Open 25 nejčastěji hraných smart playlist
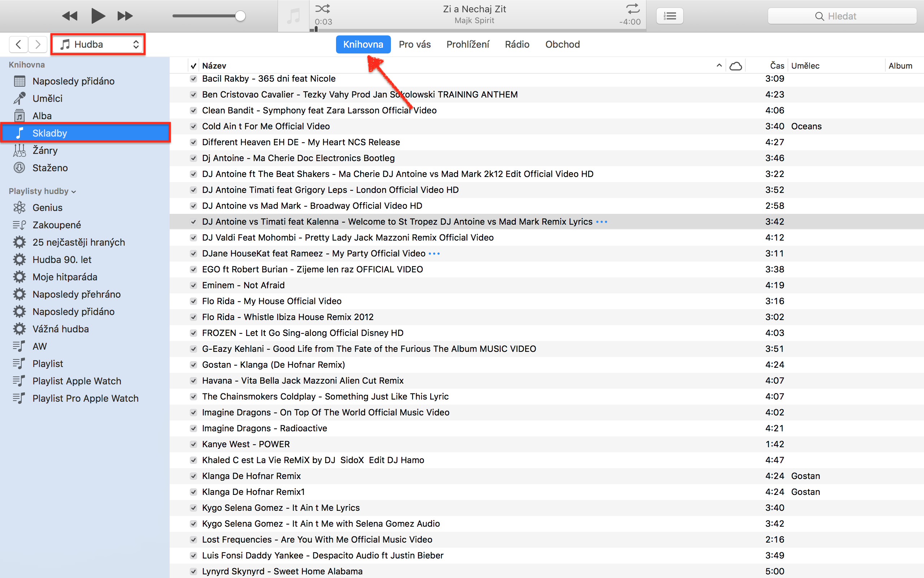Screen dimensions: 924x578 coord(85,242)
